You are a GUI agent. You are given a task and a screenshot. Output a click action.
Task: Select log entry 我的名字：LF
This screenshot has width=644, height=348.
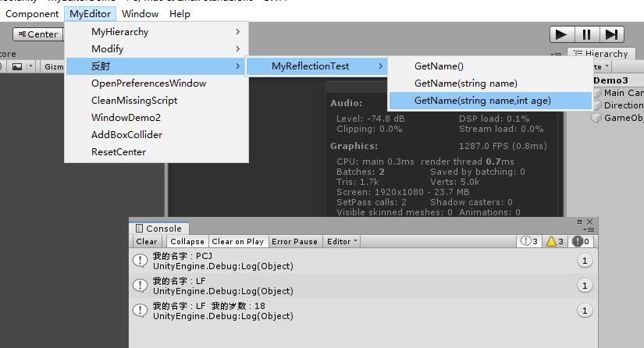[364, 286]
